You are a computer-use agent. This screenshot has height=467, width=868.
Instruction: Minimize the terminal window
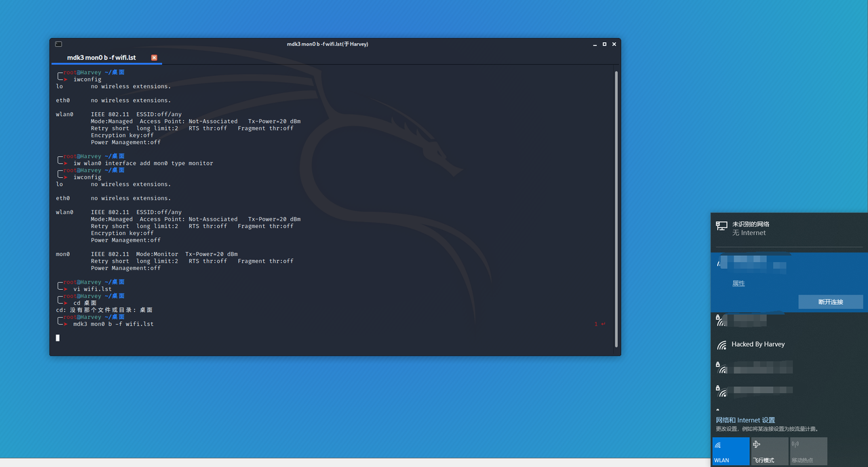pos(595,44)
